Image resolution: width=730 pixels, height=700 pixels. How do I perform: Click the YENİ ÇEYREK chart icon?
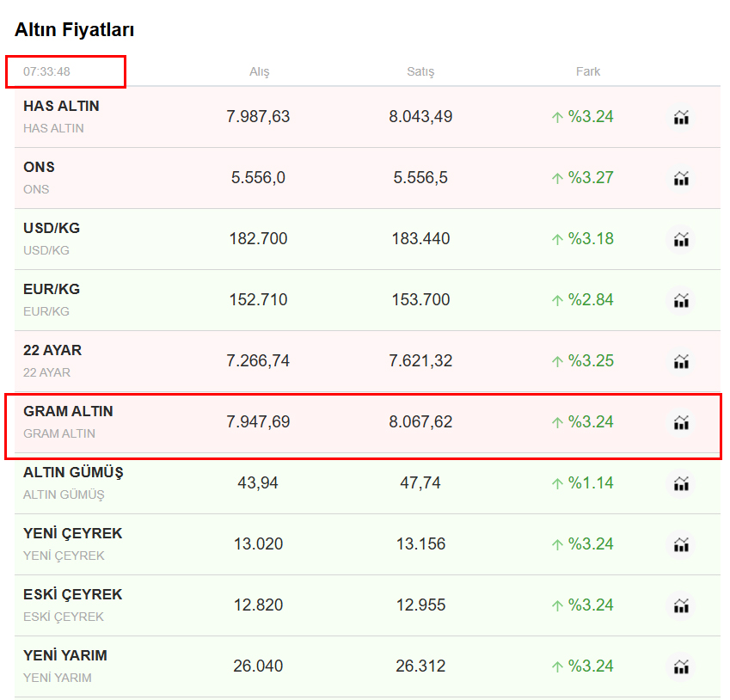coord(681,545)
